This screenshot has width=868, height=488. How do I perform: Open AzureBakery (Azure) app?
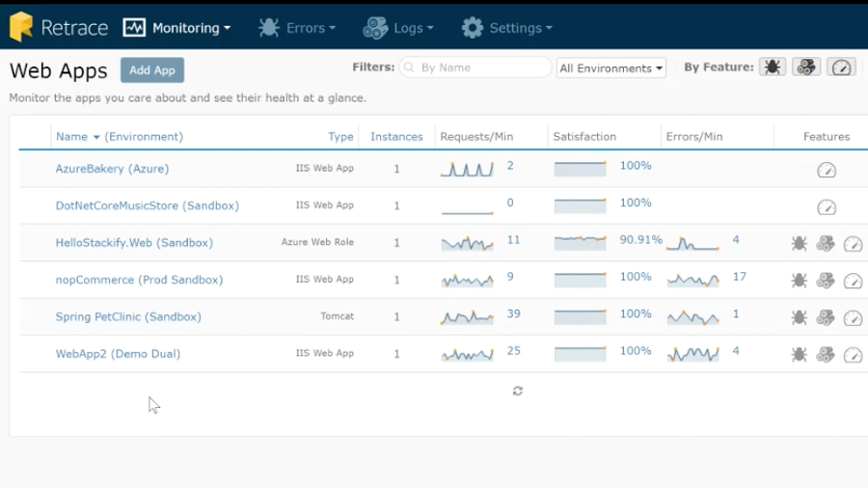(112, 169)
